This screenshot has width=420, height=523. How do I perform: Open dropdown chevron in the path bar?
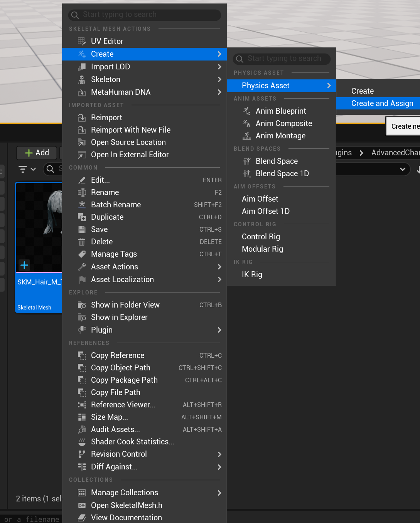[402, 169]
